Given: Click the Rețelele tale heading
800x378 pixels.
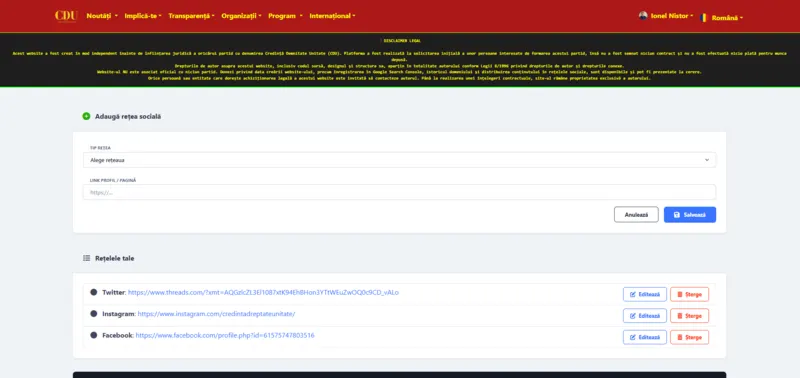Looking at the screenshot, I should (x=115, y=258).
